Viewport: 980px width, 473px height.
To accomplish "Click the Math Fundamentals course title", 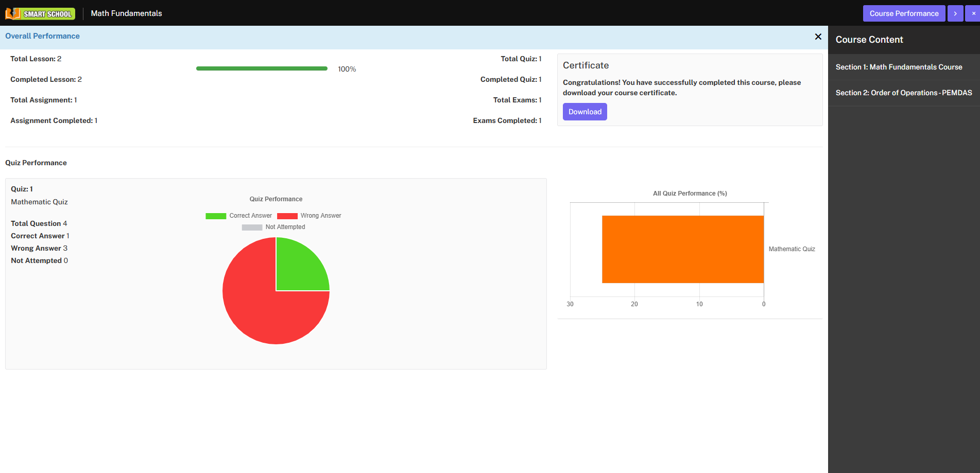I will (126, 13).
